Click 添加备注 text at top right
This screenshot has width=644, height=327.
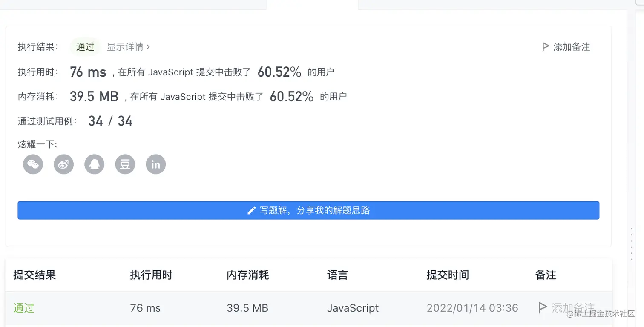coord(572,47)
